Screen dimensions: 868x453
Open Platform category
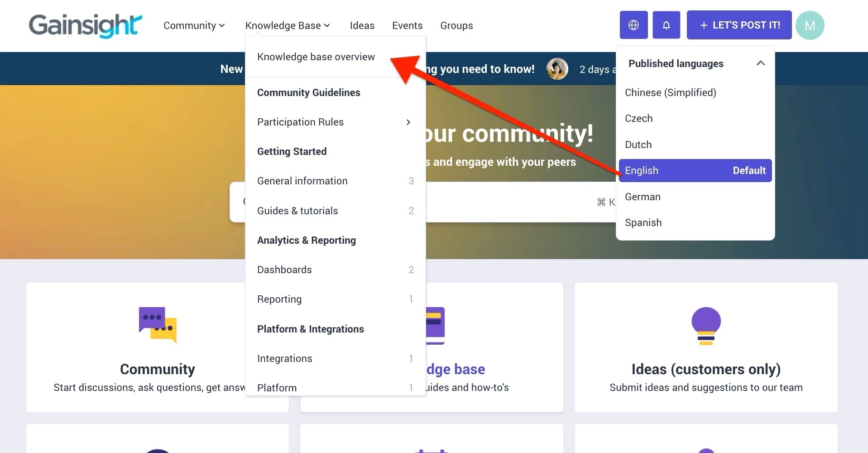[x=336, y=388]
